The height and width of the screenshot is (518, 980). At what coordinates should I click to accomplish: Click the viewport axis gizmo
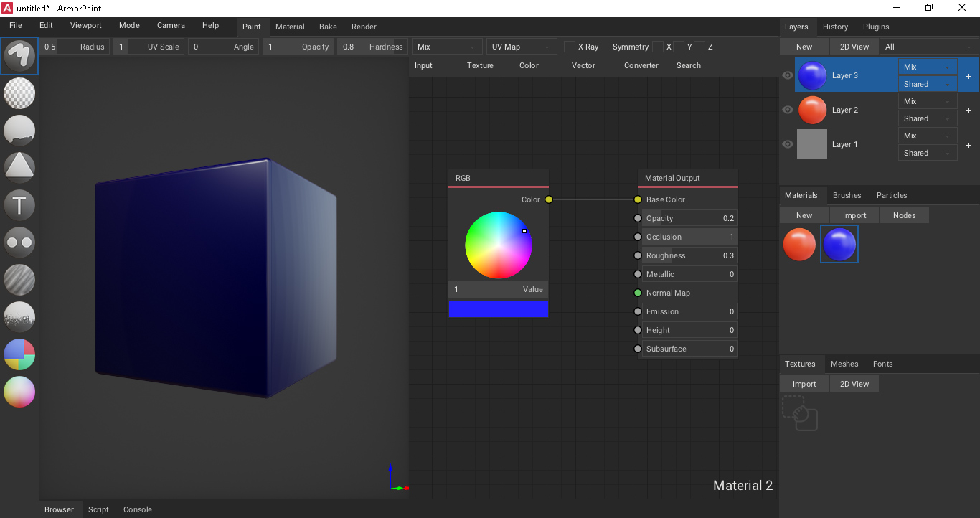pos(397,478)
